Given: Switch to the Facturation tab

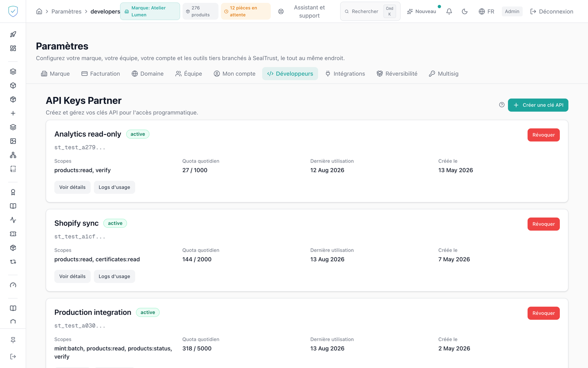Looking at the screenshot, I should coord(101,74).
